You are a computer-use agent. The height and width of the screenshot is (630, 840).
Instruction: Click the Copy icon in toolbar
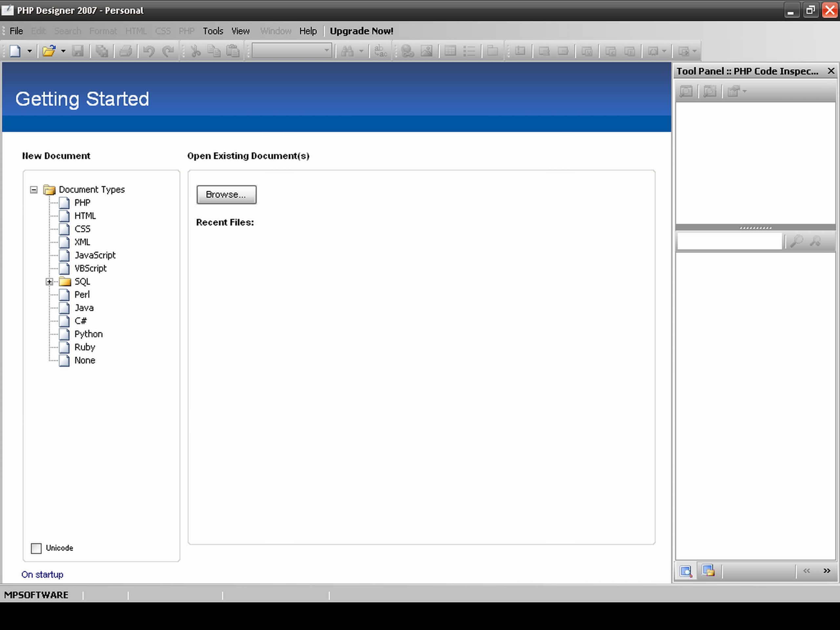pyautogui.click(x=214, y=50)
